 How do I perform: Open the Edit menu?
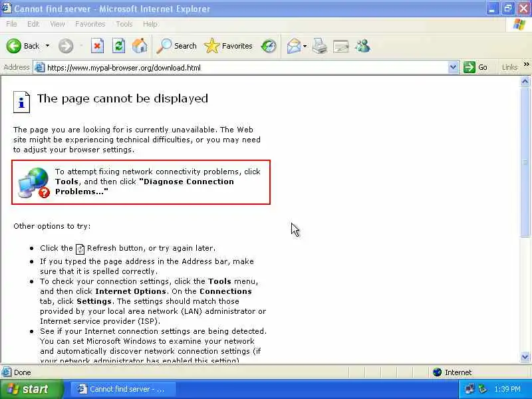click(33, 24)
